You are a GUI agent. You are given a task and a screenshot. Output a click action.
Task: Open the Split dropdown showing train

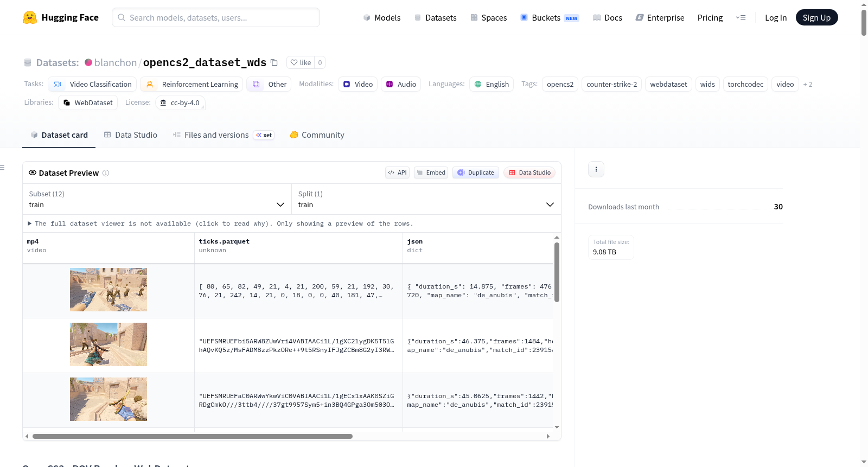tap(426, 199)
